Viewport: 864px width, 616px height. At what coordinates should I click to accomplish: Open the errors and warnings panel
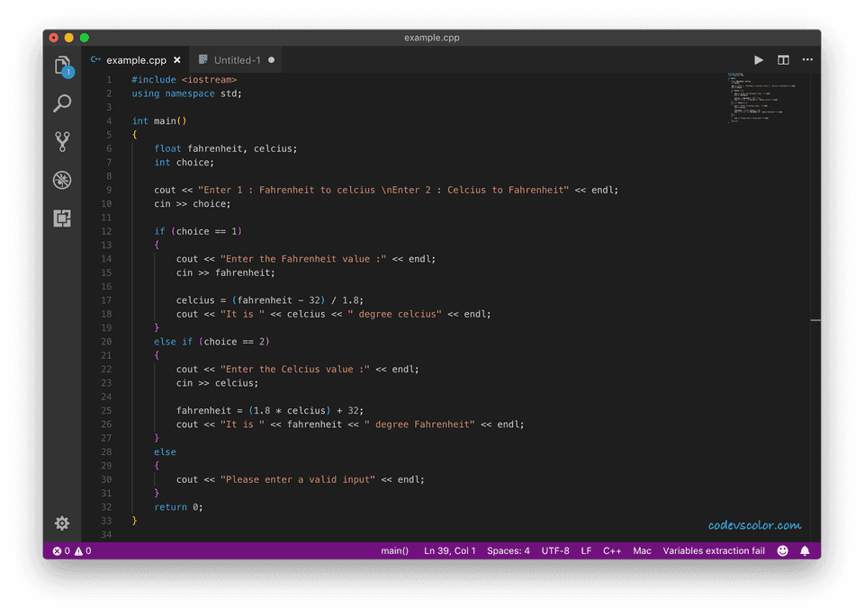point(72,550)
